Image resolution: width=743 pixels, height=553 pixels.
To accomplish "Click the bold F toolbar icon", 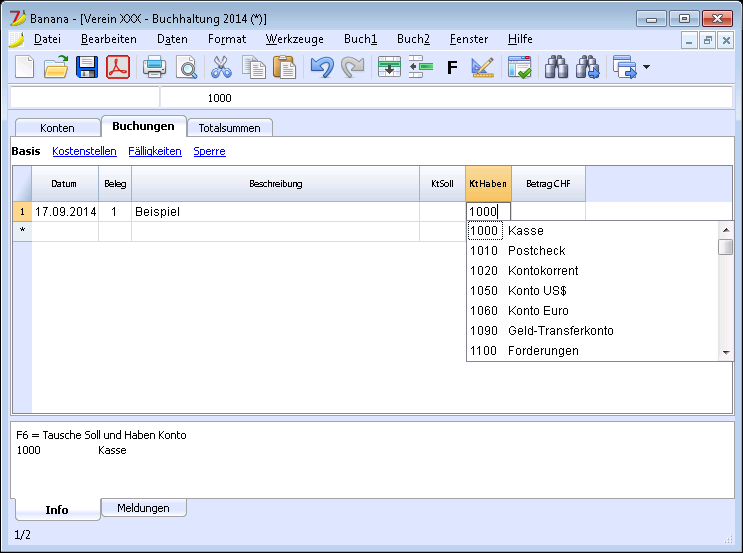I will (453, 68).
